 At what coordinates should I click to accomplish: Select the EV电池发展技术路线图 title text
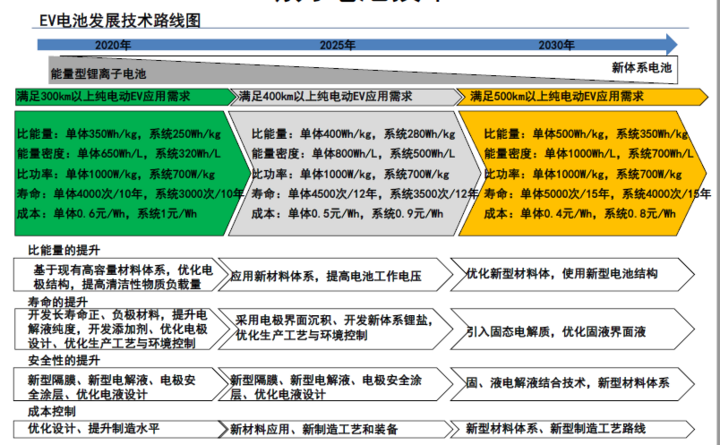pyautogui.click(x=126, y=20)
